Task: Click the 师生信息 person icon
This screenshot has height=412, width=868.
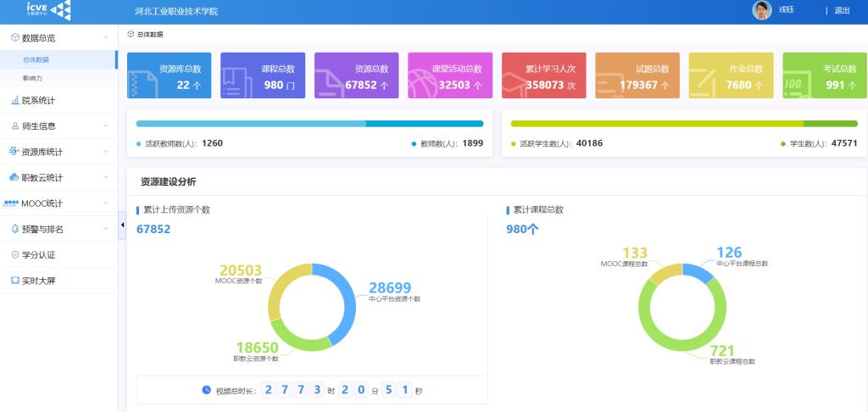Action: pyautogui.click(x=14, y=126)
